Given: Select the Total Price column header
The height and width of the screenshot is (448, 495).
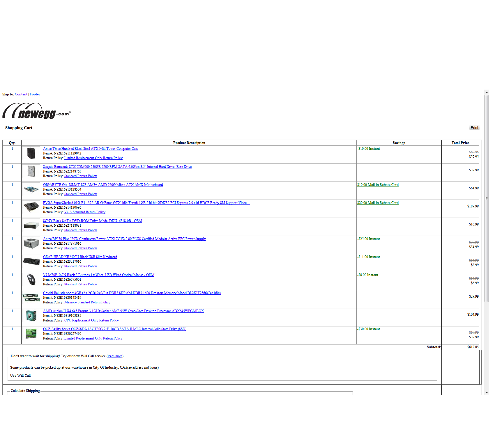Looking at the screenshot, I should tap(460, 143).
